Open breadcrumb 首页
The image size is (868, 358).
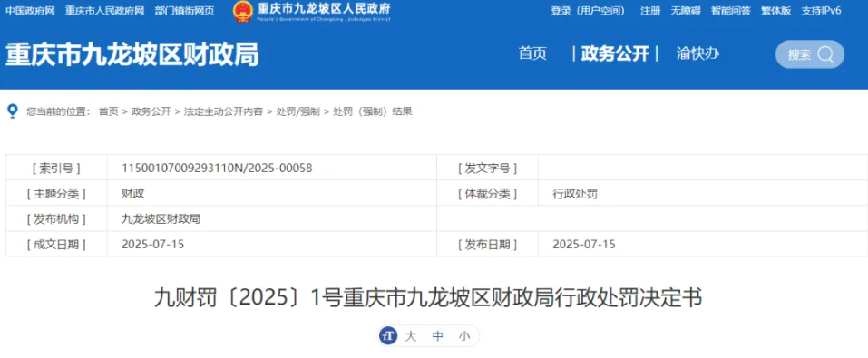(x=109, y=111)
